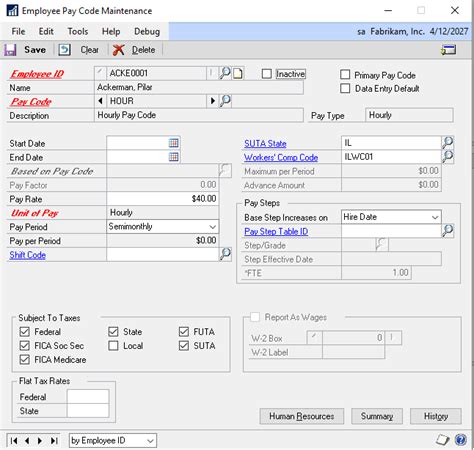
Task: Click the Shift Code input field
Action: 163,255
